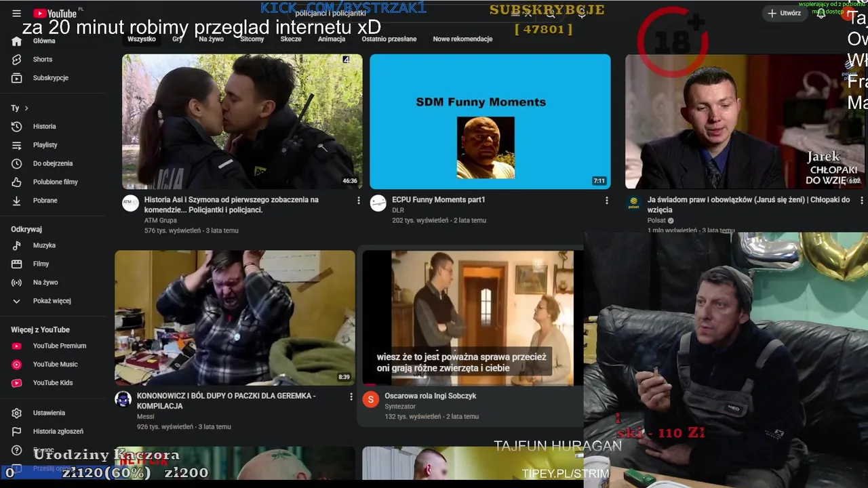The image size is (868, 488).
Task: Select the Gry filter chip
Action: click(x=178, y=39)
